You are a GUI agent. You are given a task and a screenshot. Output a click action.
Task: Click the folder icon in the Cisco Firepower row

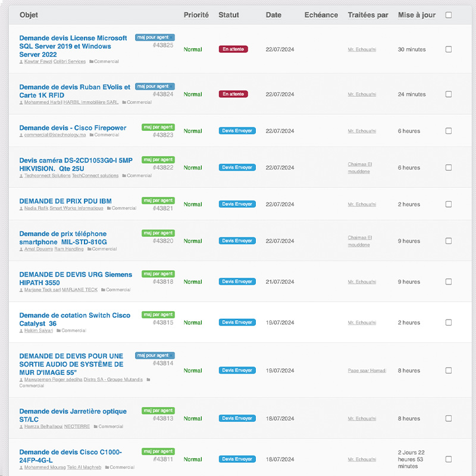click(x=91, y=135)
